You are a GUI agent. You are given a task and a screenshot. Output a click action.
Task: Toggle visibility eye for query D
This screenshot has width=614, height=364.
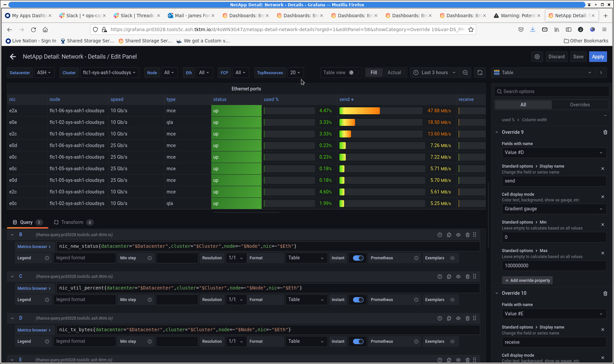click(458, 318)
